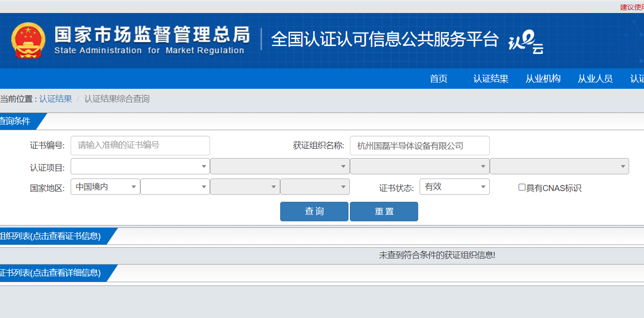Image resolution: width=644 pixels, height=318 pixels.
Task: Click the 认证结果综合查询 breadcrumb text
Action: click(117, 99)
